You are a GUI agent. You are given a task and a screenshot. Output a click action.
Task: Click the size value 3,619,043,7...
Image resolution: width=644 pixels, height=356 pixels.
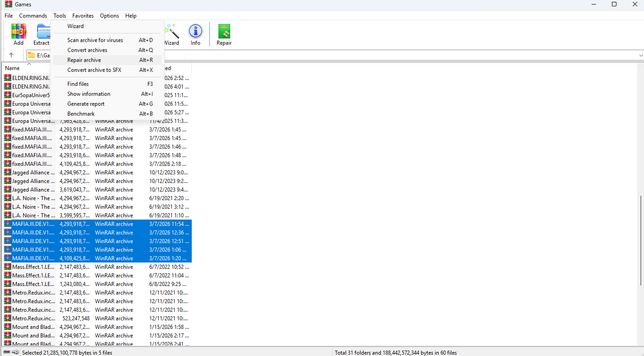coord(75,189)
